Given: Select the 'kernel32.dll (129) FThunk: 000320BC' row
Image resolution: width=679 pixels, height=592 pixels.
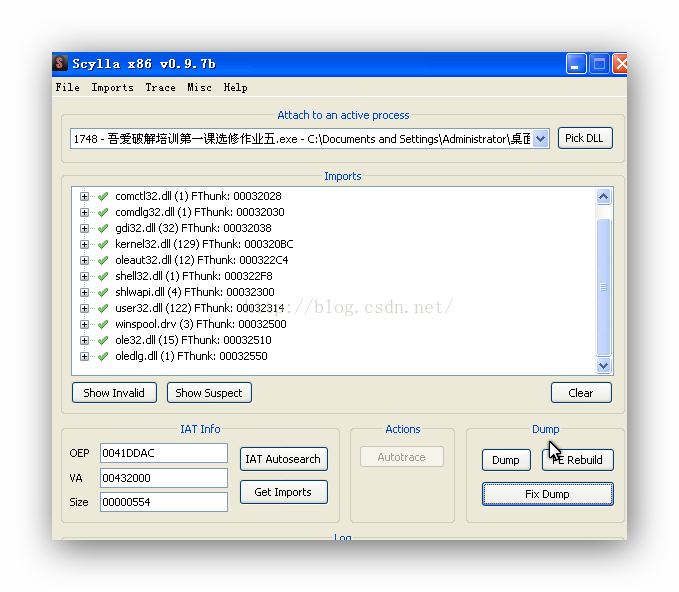Looking at the screenshot, I should [x=204, y=244].
